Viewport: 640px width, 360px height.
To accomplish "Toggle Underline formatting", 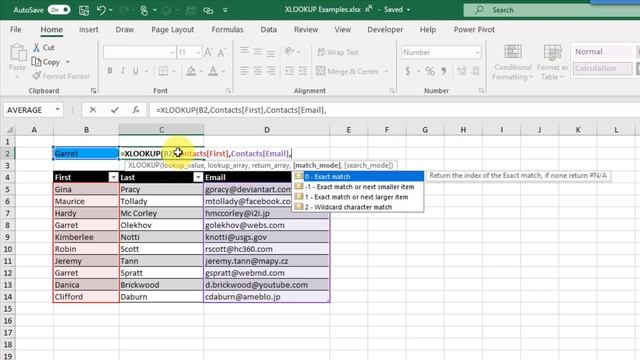I will 136,71.
